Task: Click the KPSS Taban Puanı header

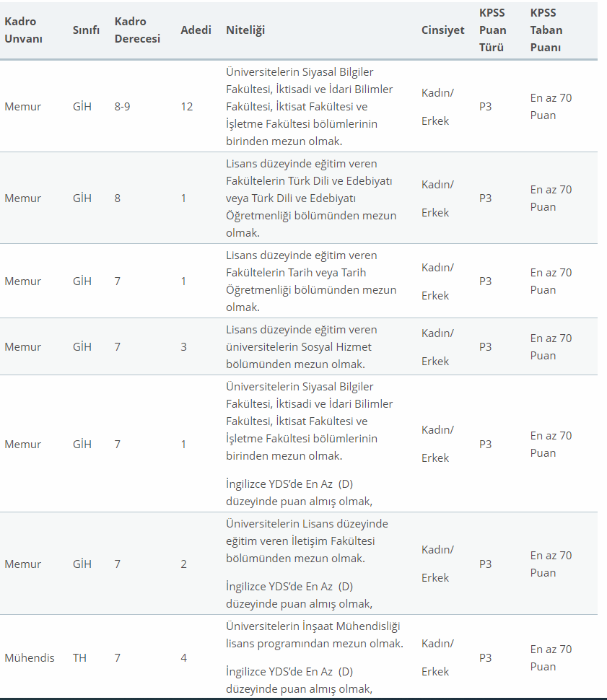Action: pyautogui.click(x=546, y=30)
